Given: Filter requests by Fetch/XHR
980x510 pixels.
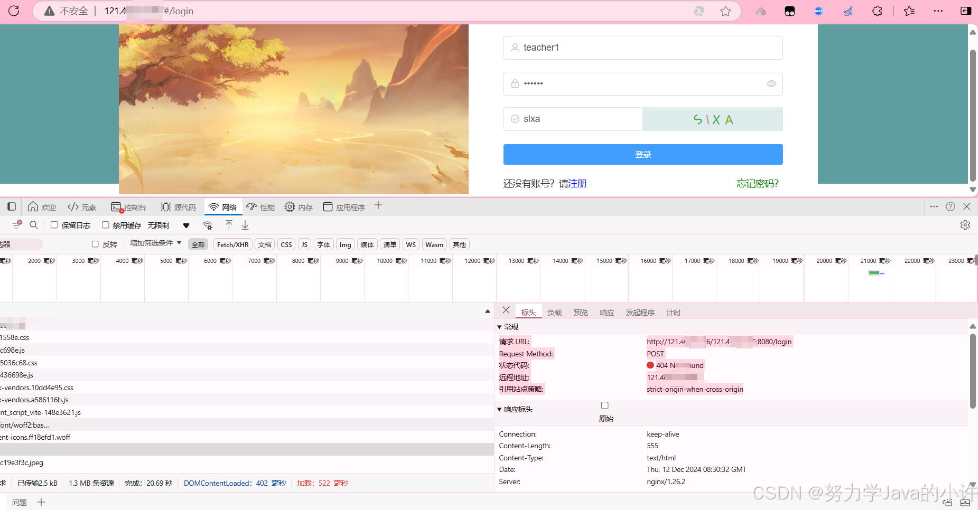Looking at the screenshot, I should 233,244.
